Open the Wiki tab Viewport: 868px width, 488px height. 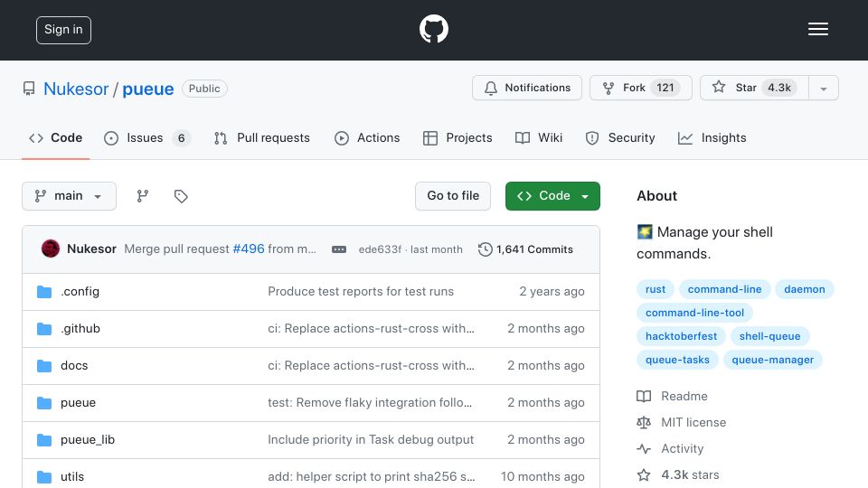coord(539,137)
